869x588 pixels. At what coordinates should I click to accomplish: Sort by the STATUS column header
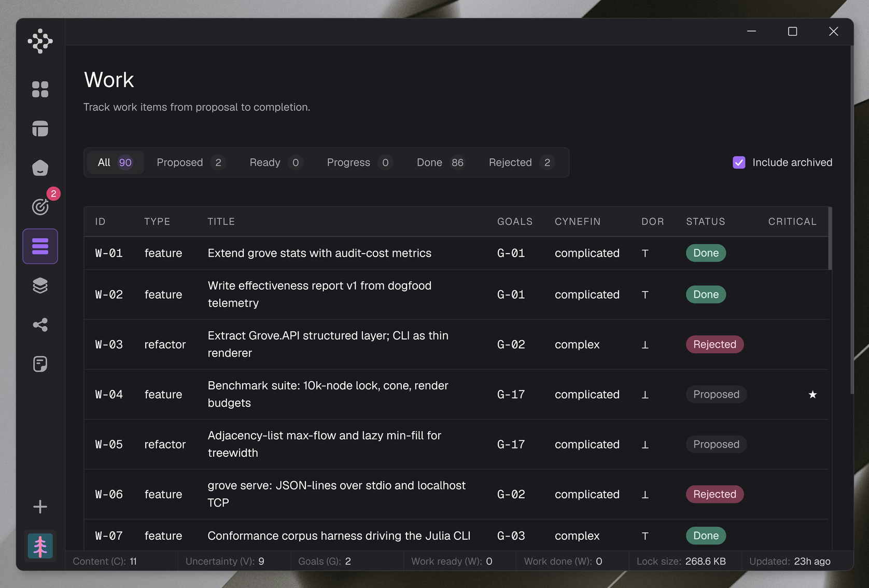(706, 221)
